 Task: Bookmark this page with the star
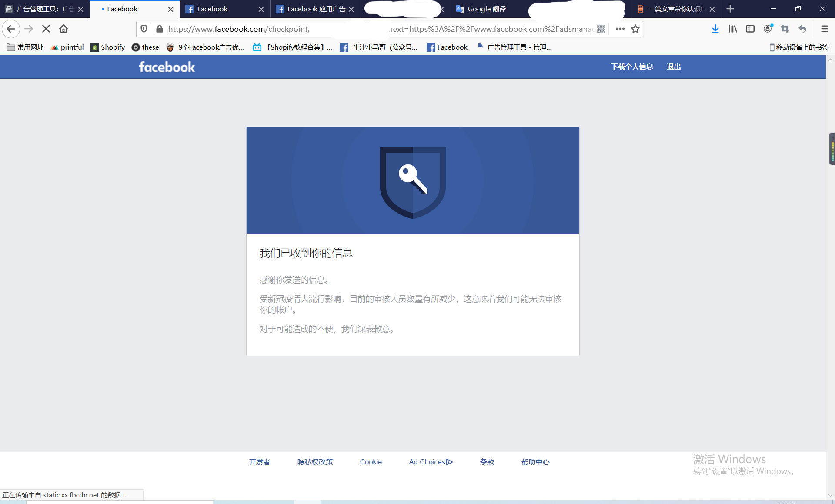[x=635, y=29]
